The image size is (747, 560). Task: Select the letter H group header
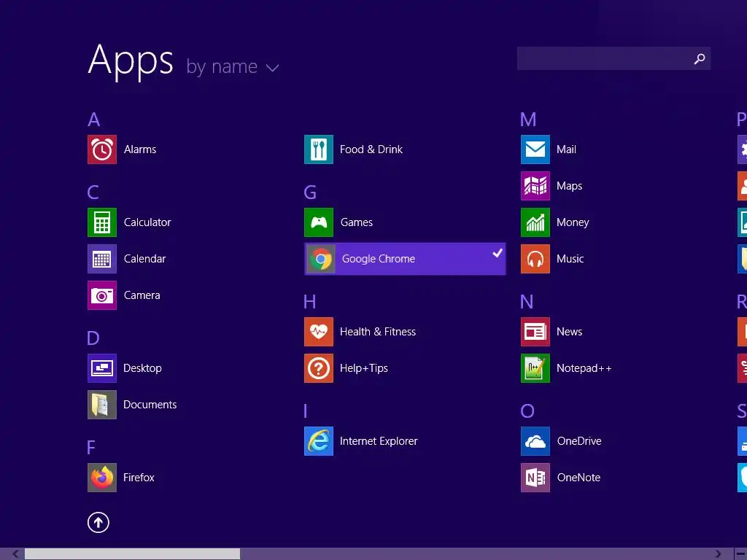pyautogui.click(x=309, y=302)
